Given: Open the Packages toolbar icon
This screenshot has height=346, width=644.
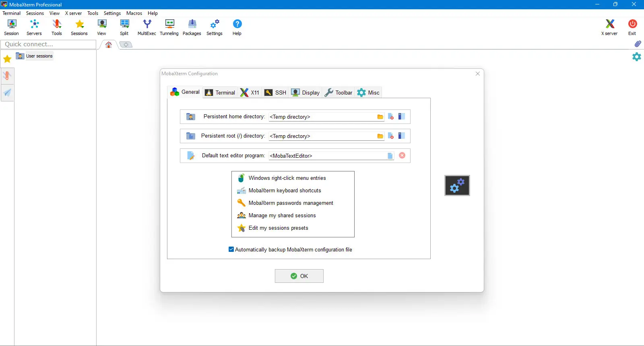Looking at the screenshot, I should [192, 27].
